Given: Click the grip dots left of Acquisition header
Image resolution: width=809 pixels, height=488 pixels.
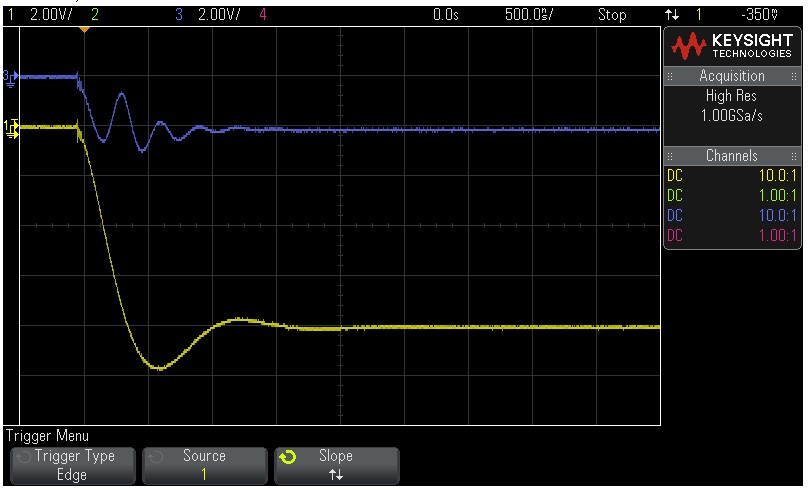Looking at the screenshot, I should (x=670, y=76).
